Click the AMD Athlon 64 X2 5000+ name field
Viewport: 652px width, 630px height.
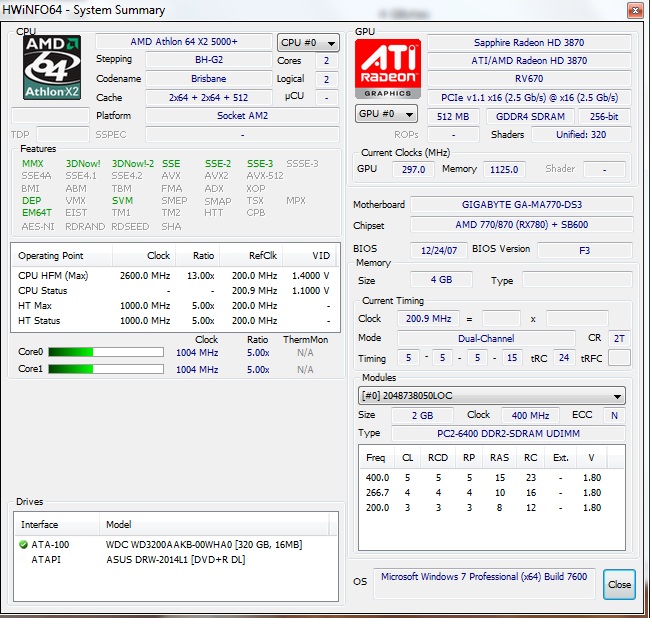pyautogui.click(x=183, y=42)
